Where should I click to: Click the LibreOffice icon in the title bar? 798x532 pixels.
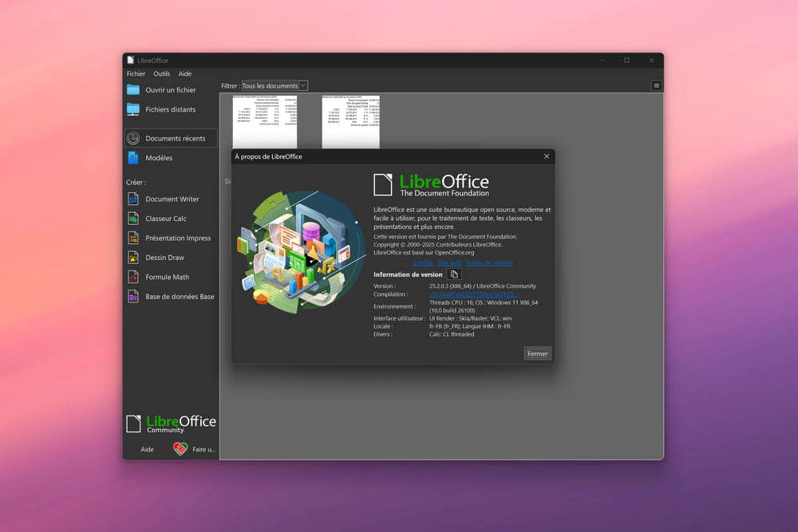[131, 60]
